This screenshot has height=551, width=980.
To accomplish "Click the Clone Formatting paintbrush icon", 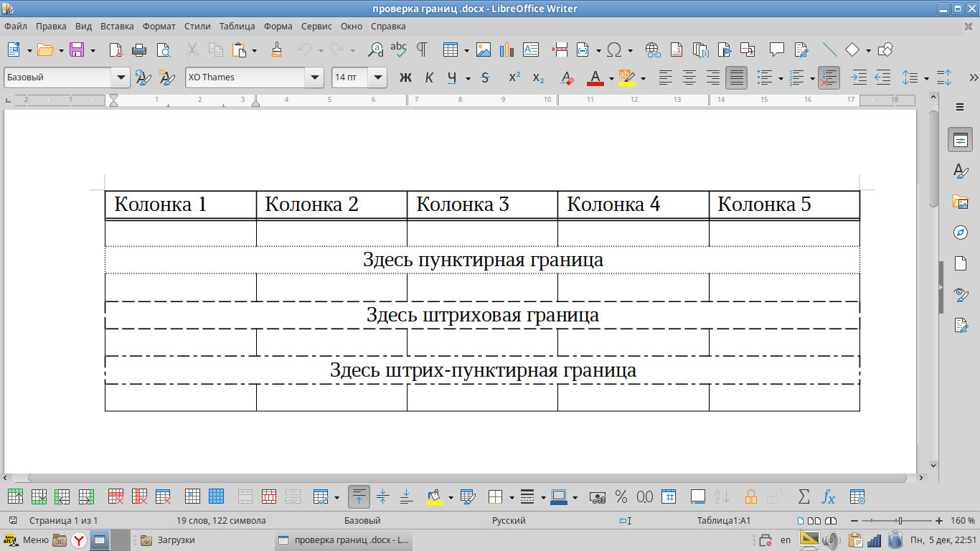I will (x=277, y=50).
